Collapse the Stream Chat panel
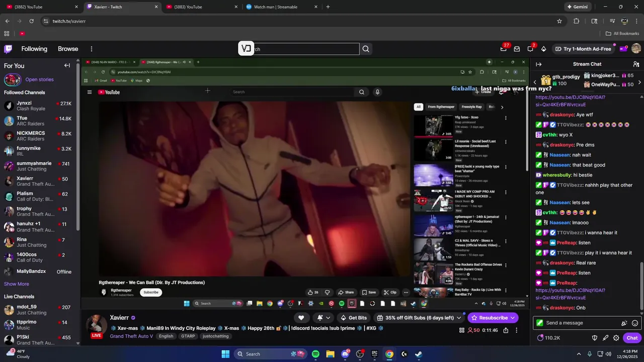644x362 pixels. 538,64
